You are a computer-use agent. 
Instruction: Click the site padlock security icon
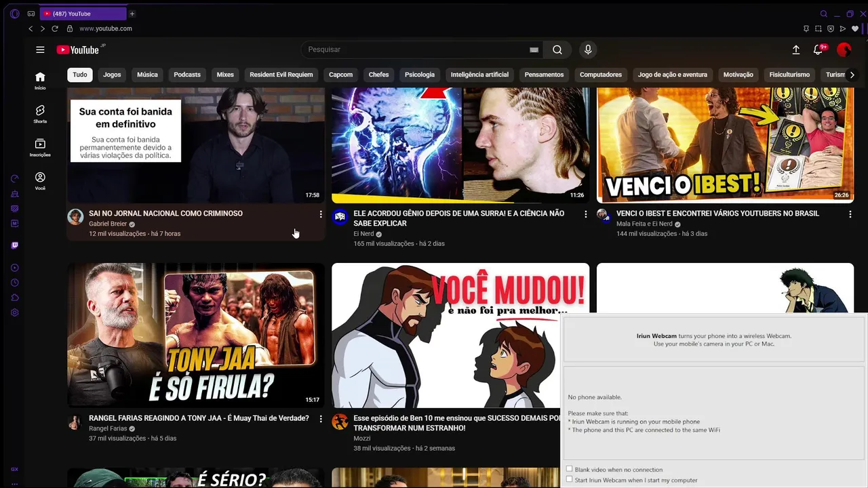click(x=69, y=28)
